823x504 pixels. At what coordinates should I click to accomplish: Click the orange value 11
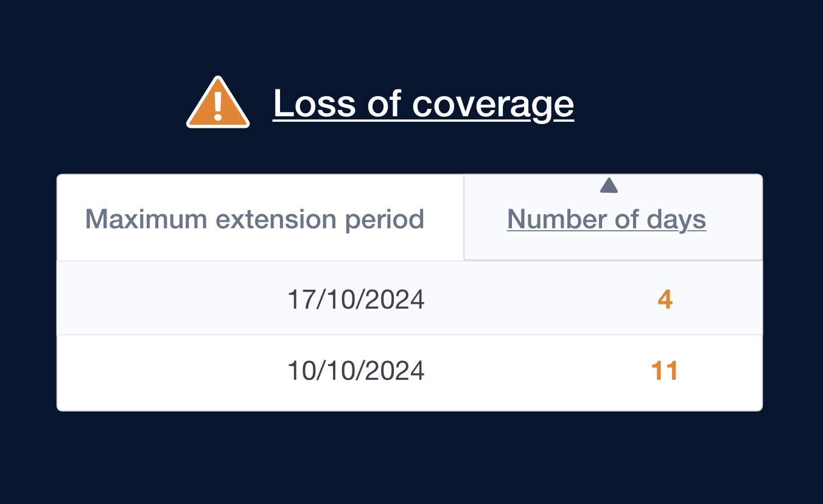tap(665, 371)
